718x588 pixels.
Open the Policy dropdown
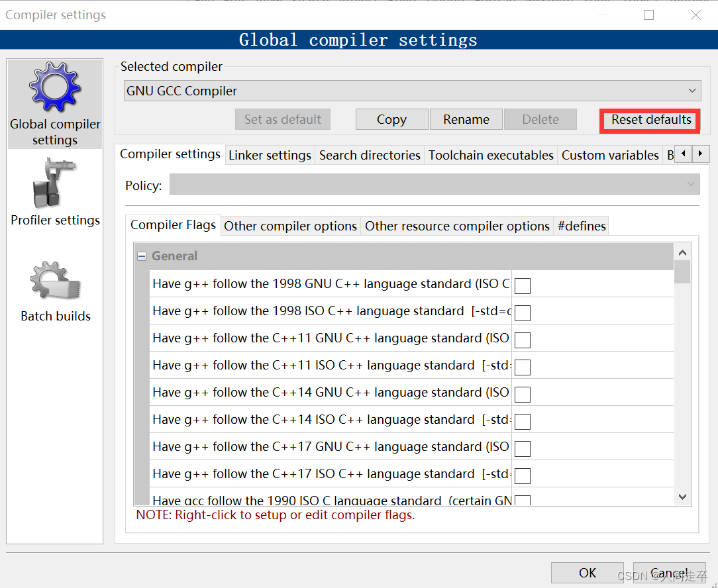point(435,184)
